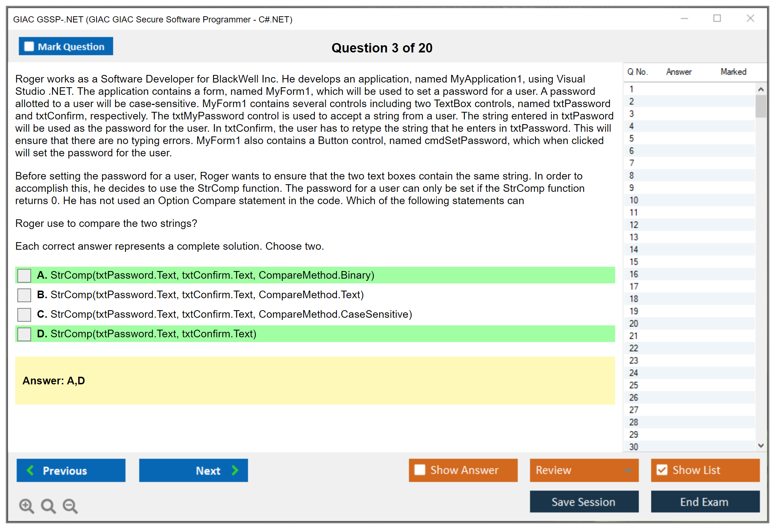This screenshot has height=532, width=778.
Task: Check answer option B CompareMethod.Text
Action: (x=24, y=295)
